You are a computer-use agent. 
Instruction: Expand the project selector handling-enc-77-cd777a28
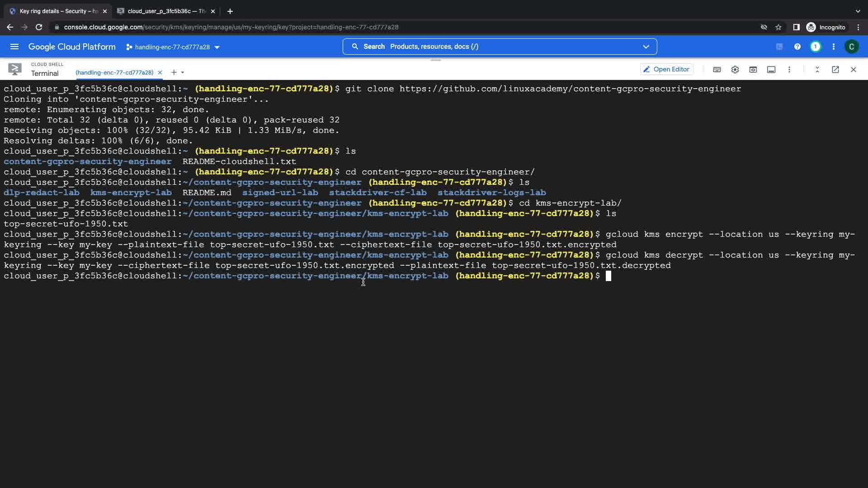click(x=173, y=47)
